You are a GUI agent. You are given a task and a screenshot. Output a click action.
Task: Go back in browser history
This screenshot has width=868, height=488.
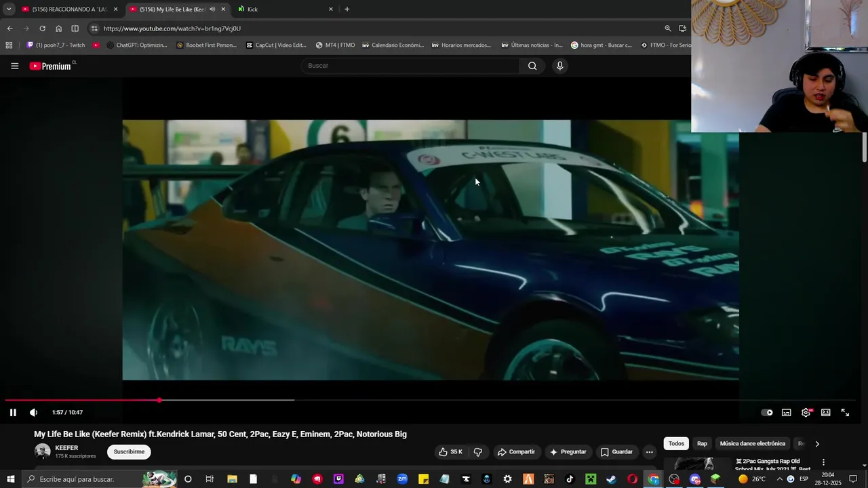coord(9,28)
